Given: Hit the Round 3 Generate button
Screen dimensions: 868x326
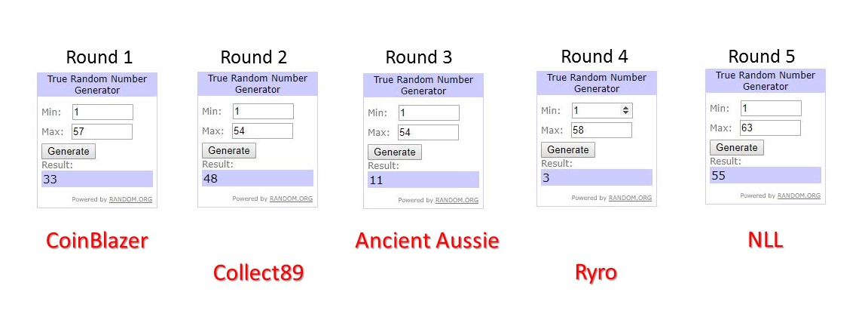Looking at the screenshot, I should coord(395,152).
